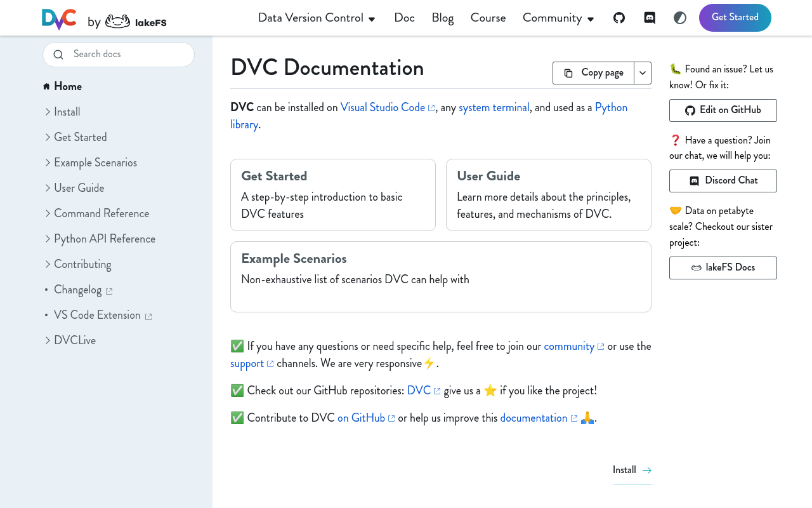Click the Discord Chat button
This screenshot has width=812, height=508.
(723, 181)
